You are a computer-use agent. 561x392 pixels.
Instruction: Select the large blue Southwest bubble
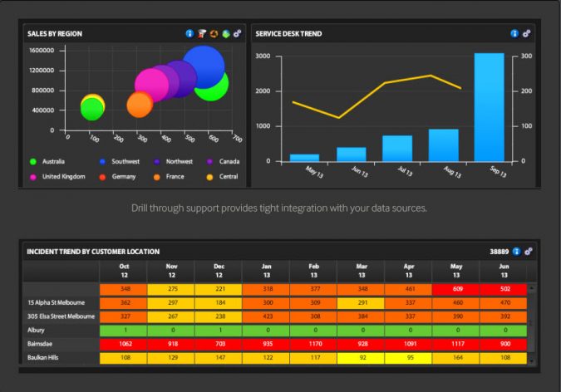tap(203, 66)
